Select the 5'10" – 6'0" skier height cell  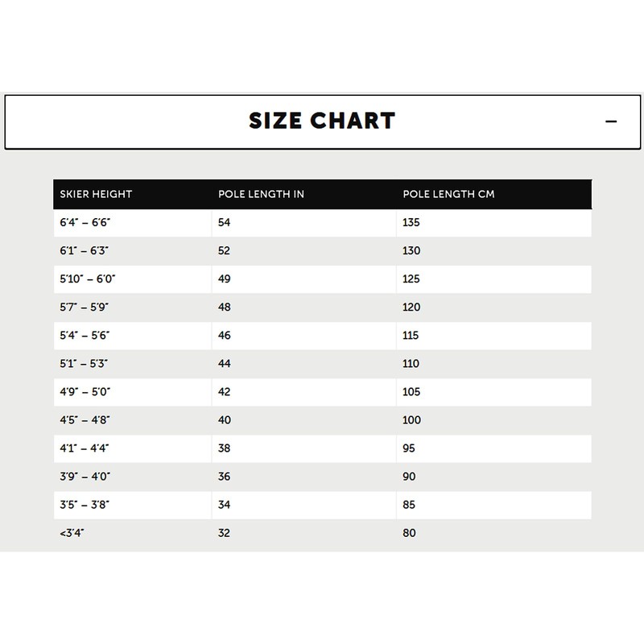pyautogui.click(x=88, y=279)
